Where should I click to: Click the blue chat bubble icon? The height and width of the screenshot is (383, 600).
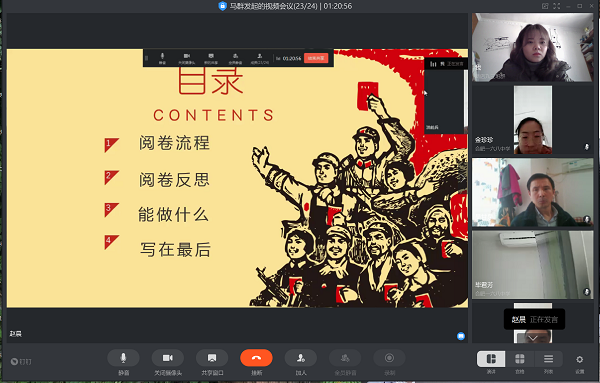[x=461, y=336]
